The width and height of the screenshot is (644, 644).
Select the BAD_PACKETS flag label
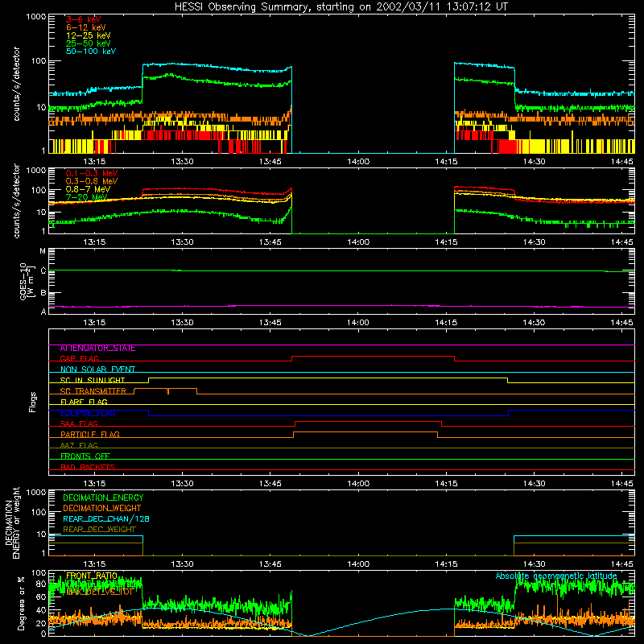point(88,467)
